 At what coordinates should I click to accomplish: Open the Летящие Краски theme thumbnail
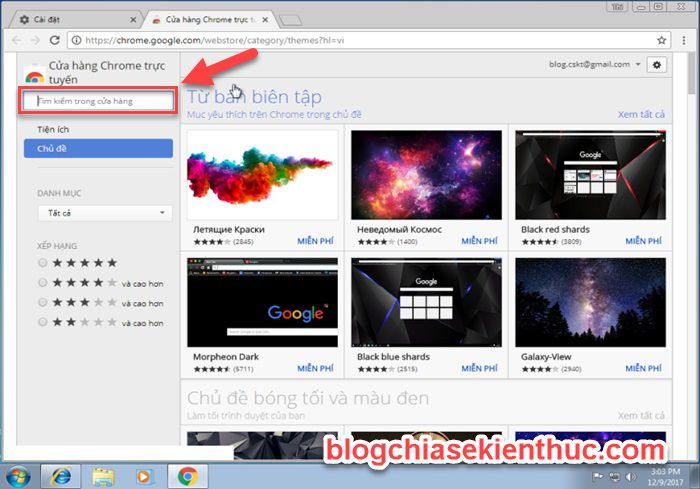[x=262, y=175]
